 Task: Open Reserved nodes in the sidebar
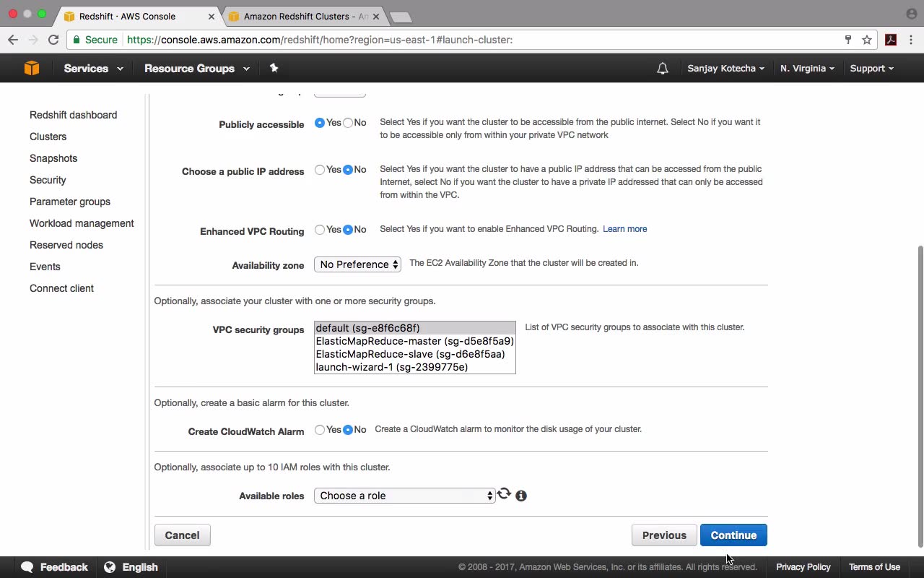66,245
